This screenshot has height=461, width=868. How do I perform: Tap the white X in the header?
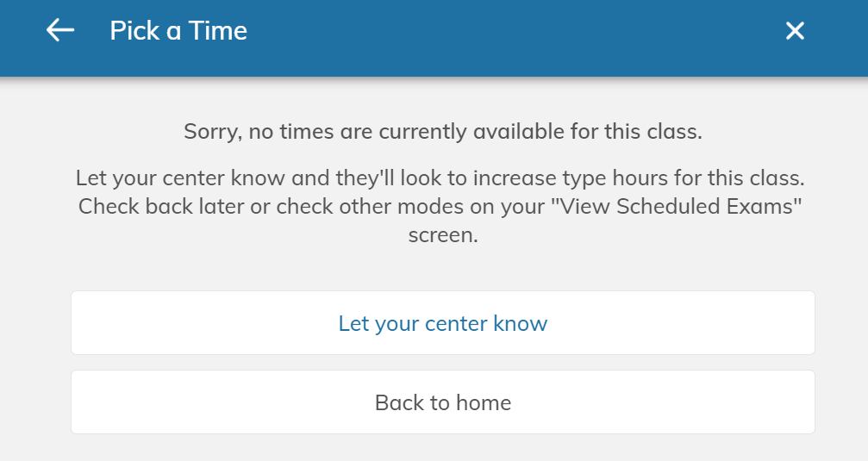(x=795, y=31)
